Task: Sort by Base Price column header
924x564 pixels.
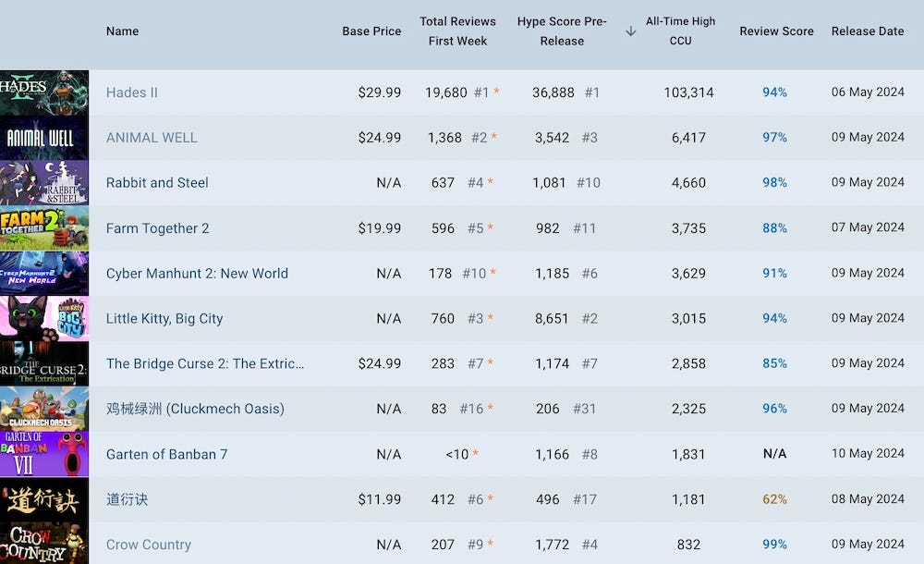Action: point(371,31)
